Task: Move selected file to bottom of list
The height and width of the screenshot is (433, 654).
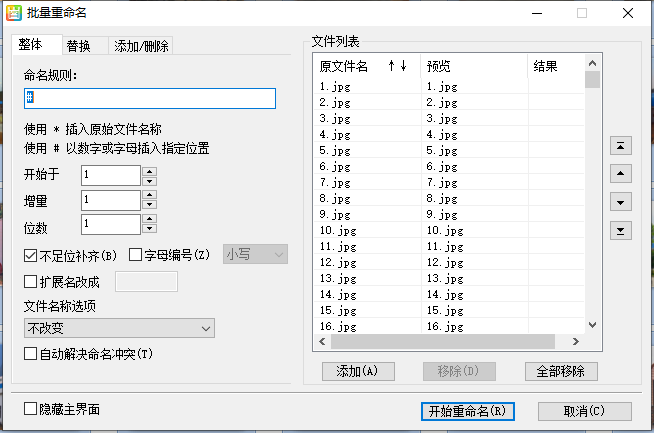Action: [621, 231]
